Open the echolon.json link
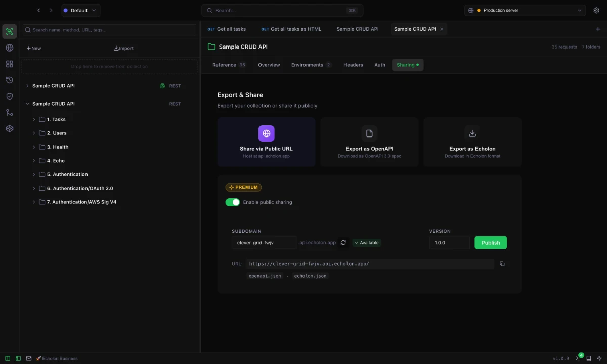The width and height of the screenshot is (607, 364). pyautogui.click(x=311, y=276)
